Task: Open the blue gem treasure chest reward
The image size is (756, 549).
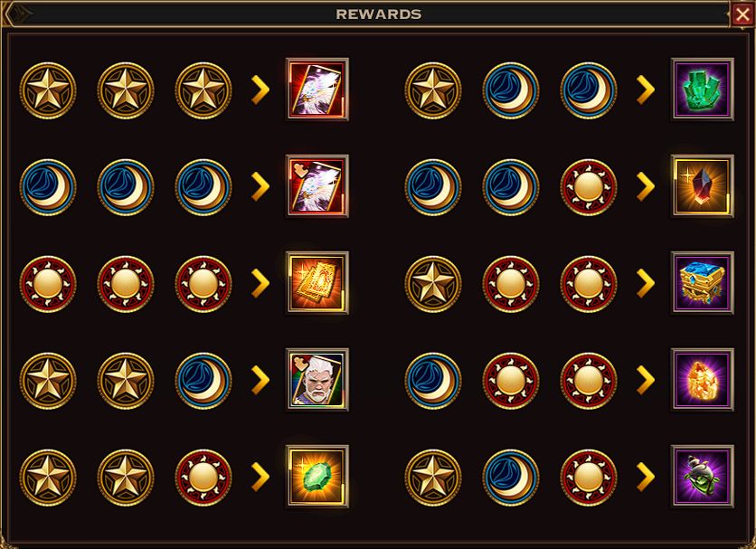Action: (703, 283)
